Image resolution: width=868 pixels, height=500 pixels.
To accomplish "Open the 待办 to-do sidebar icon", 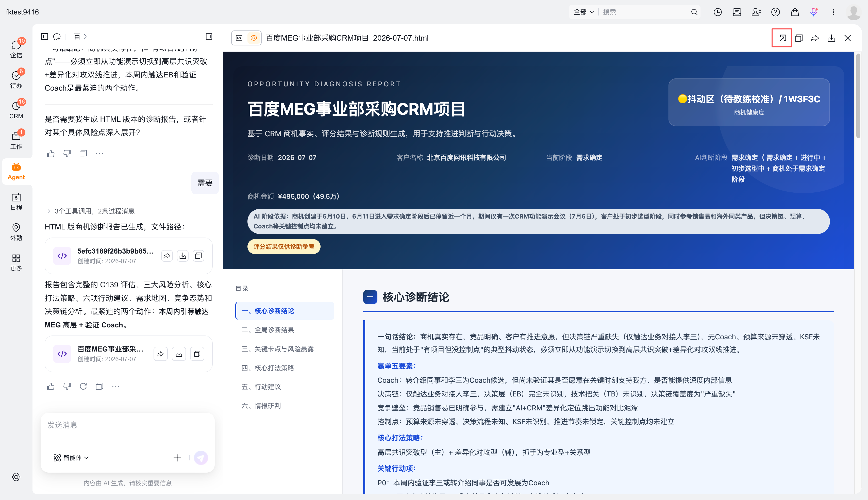I will coord(16,79).
